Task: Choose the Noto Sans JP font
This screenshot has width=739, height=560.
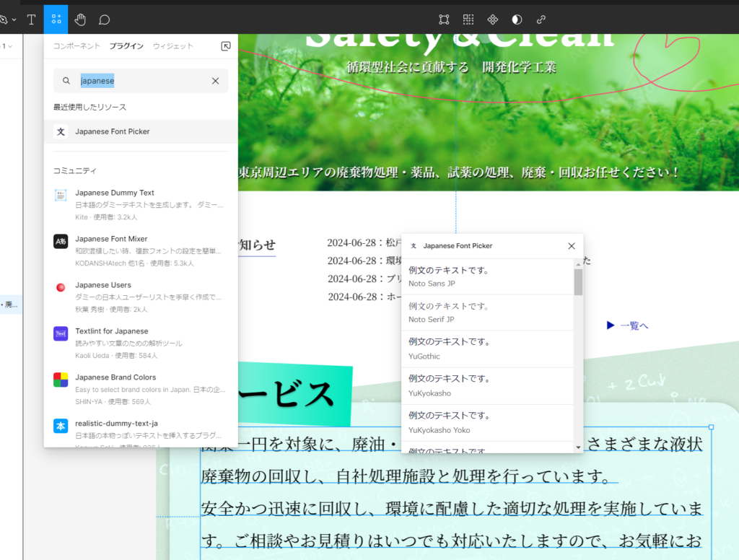Action: pos(487,276)
